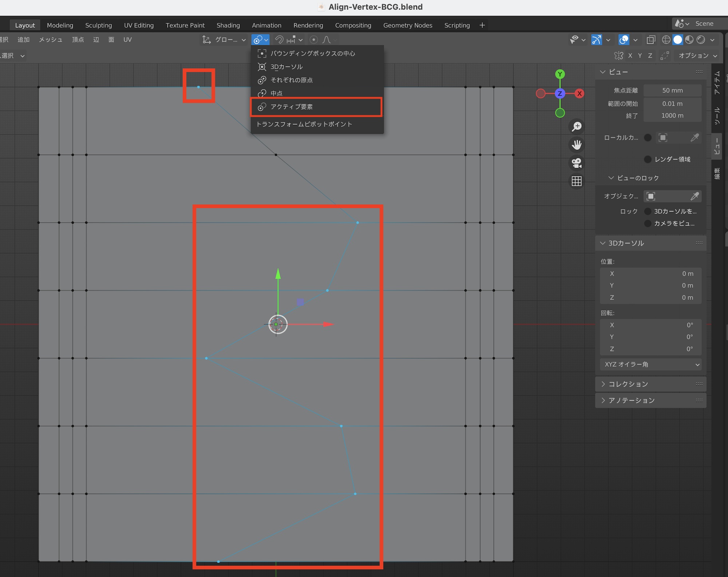Open the メッシュ menu

coord(51,40)
